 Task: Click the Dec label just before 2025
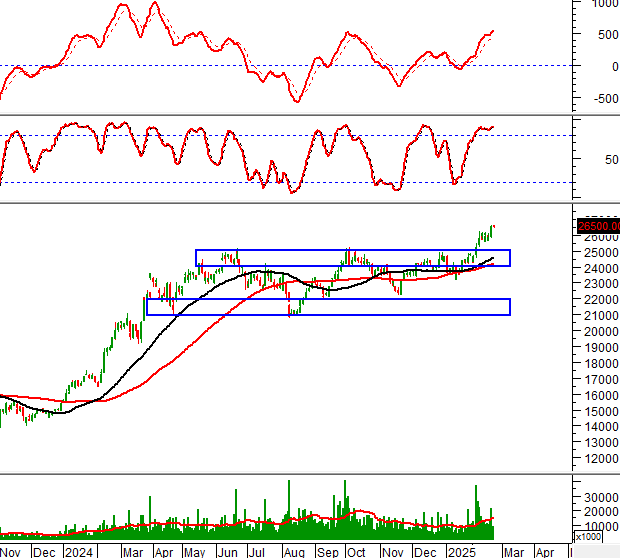tap(425, 552)
